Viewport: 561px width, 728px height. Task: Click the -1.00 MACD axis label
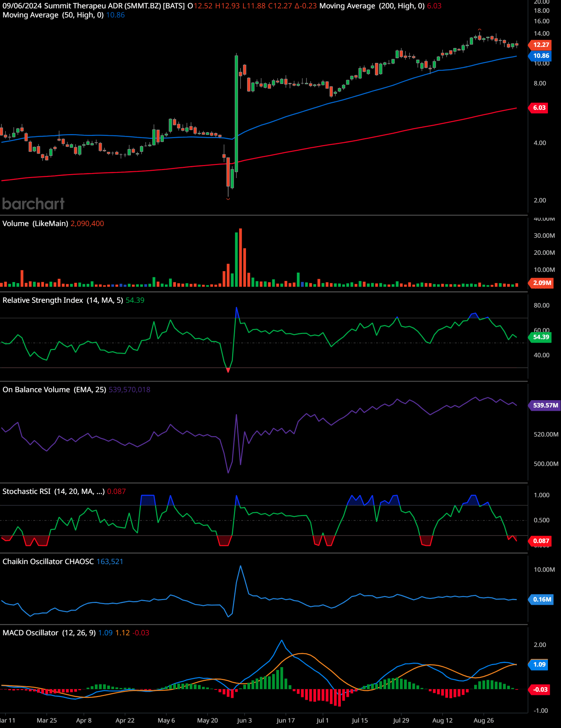click(540, 711)
